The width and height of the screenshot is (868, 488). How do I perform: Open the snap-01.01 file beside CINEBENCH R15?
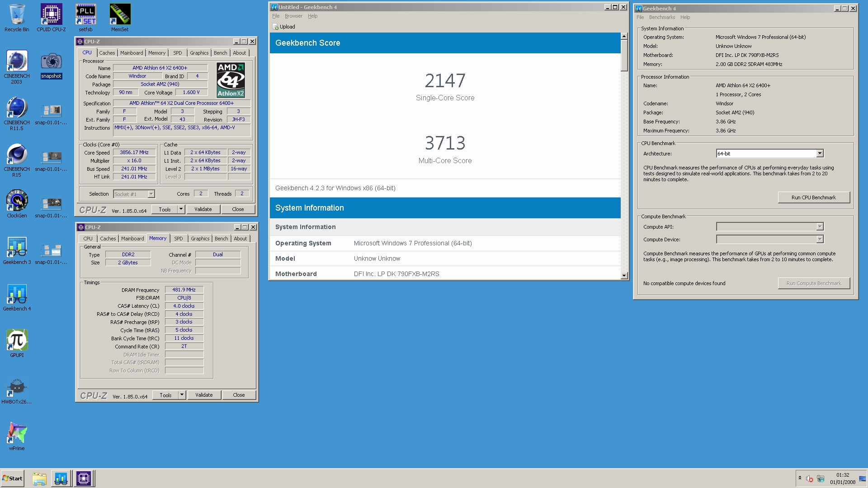tap(51, 160)
